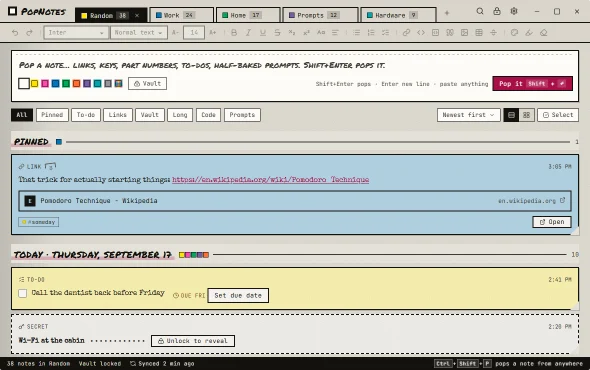Switch to the list view layout
590x370 pixels.
coord(511,115)
